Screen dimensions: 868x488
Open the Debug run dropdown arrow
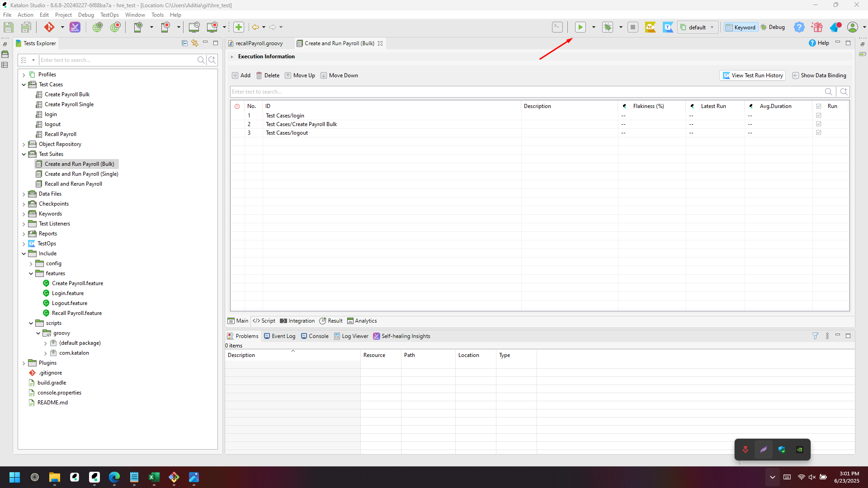click(621, 27)
